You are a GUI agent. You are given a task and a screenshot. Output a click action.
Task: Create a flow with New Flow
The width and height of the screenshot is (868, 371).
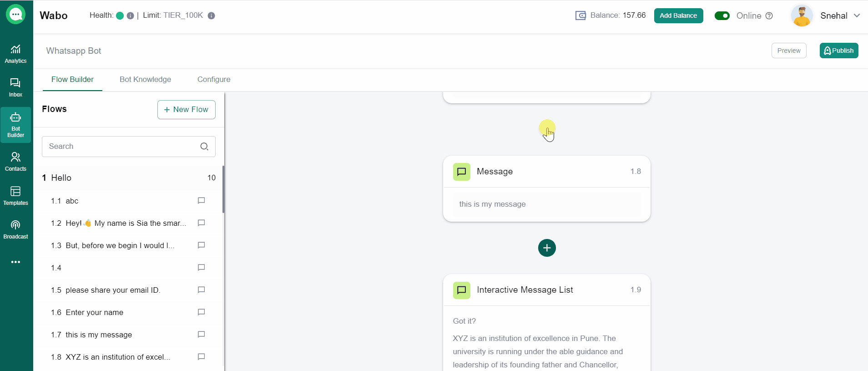point(186,110)
